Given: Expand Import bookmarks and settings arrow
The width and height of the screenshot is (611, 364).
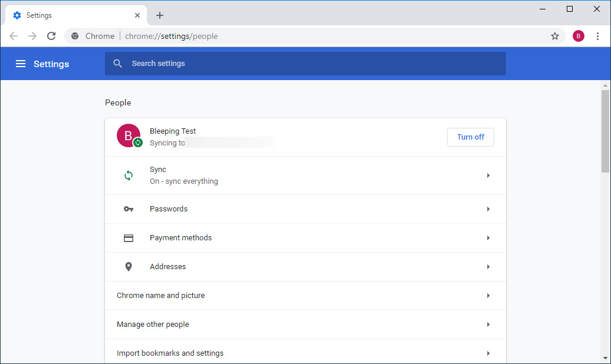Looking at the screenshot, I should (x=488, y=353).
